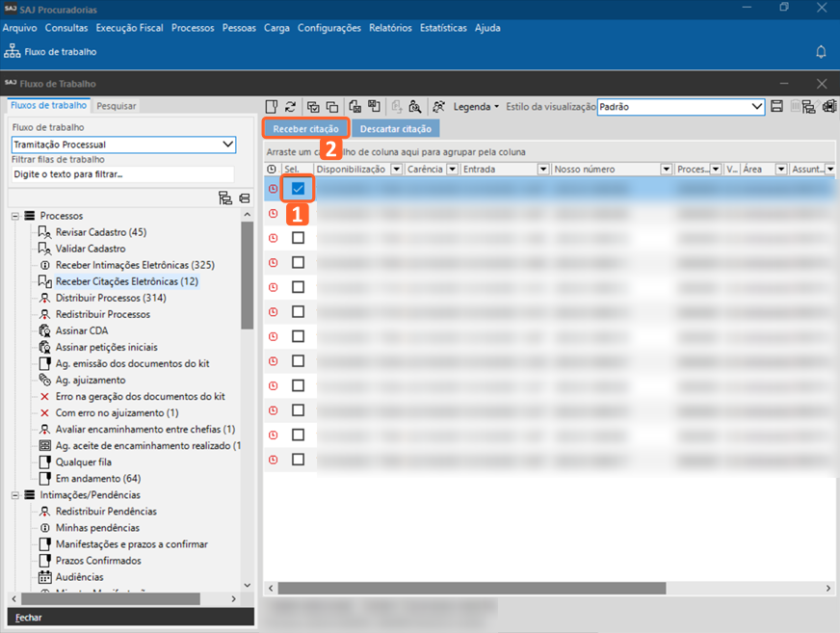Collapse the Processos tree node
Viewport: 840px width, 633px height.
point(16,216)
